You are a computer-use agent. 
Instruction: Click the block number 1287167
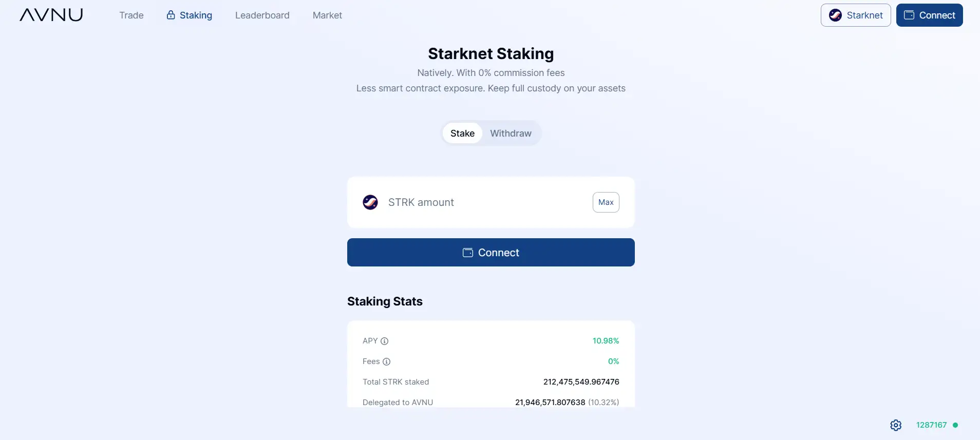[x=931, y=425]
